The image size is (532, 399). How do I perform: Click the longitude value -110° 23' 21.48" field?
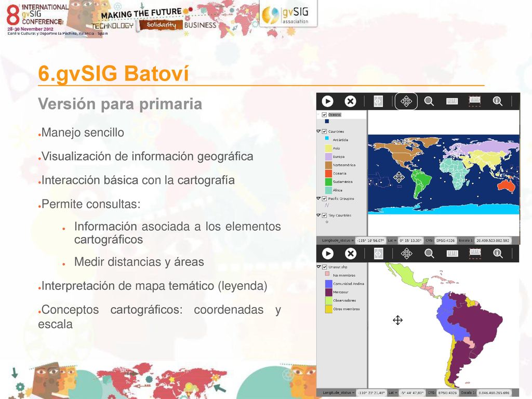point(371,393)
